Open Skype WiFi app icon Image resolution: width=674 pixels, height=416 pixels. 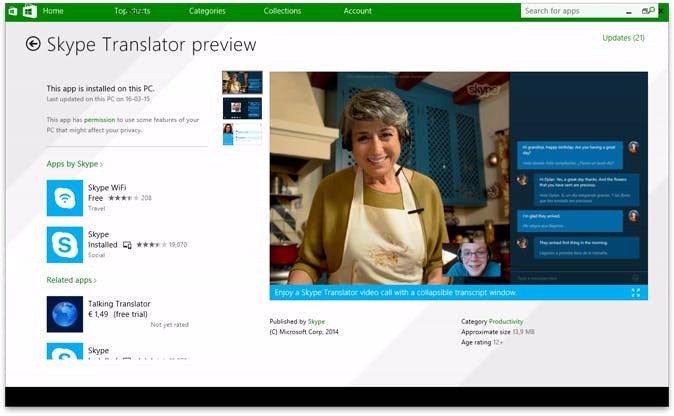(x=65, y=198)
